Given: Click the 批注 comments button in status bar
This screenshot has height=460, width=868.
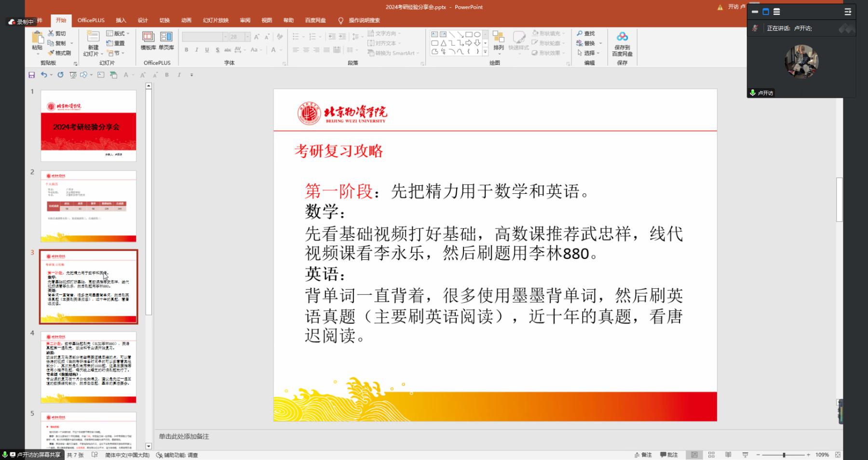Looking at the screenshot, I should click(669, 455).
